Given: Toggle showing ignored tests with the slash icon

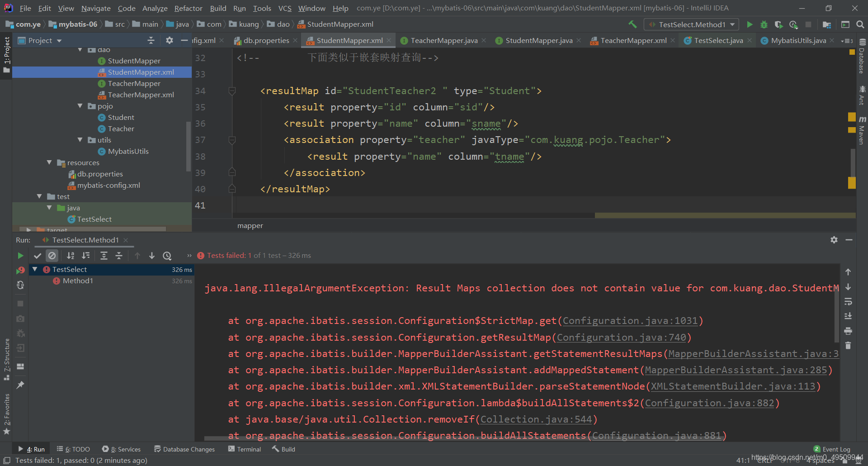Looking at the screenshot, I should (x=52, y=255).
